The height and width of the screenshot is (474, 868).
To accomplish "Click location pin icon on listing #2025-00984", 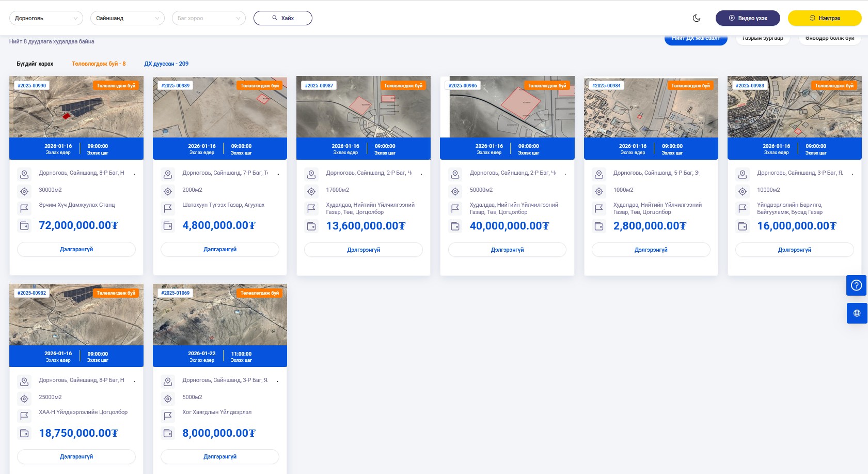I will (x=599, y=175).
